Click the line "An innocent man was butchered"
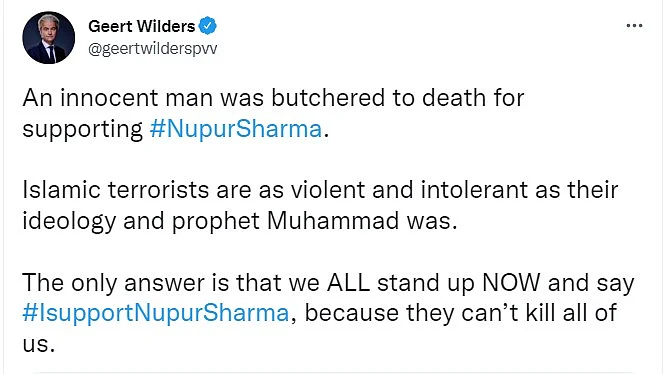The height and width of the screenshot is (374, 672). tap(204, 98)
